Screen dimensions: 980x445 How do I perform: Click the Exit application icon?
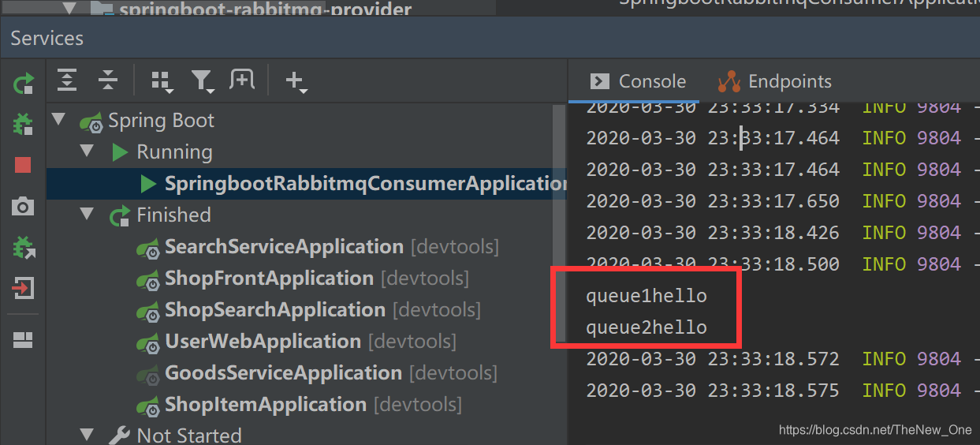(x=23, y=288)
